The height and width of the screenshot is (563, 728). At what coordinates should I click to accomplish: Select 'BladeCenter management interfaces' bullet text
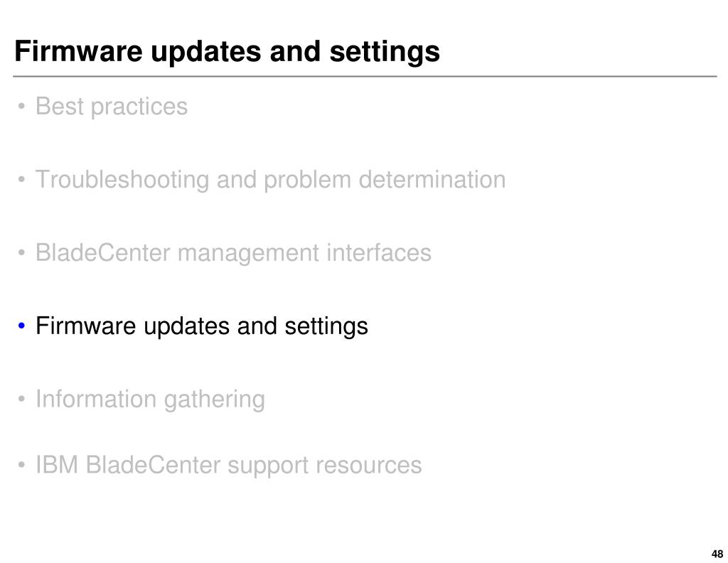[x=233, y=253]
